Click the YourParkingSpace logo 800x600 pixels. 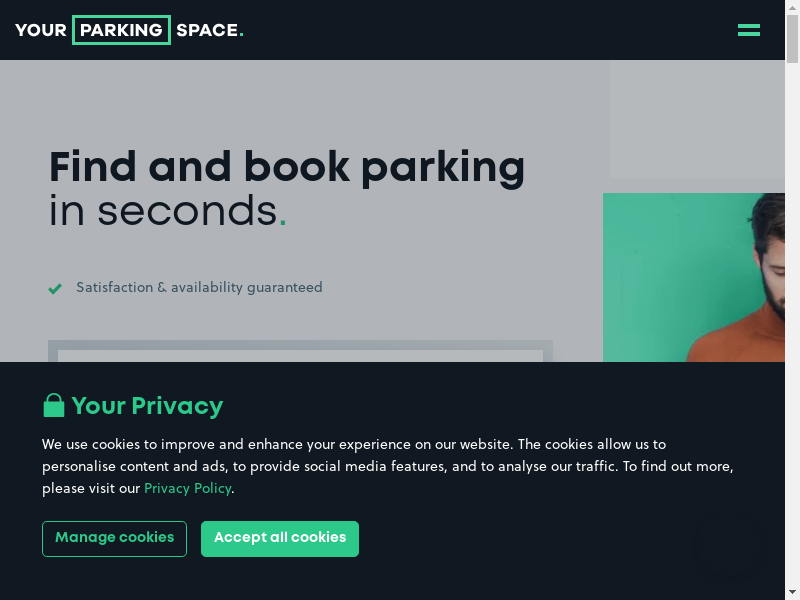(129, 30)
